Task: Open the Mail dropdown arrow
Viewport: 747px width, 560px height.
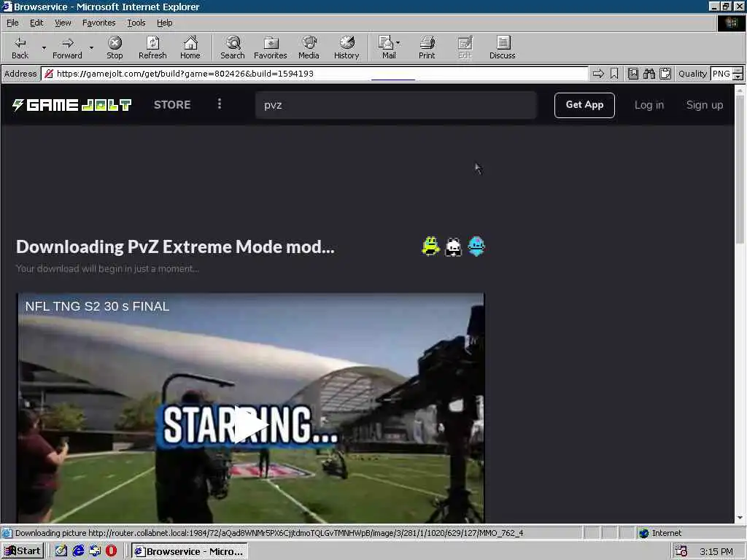Action: tap(398, 43)
